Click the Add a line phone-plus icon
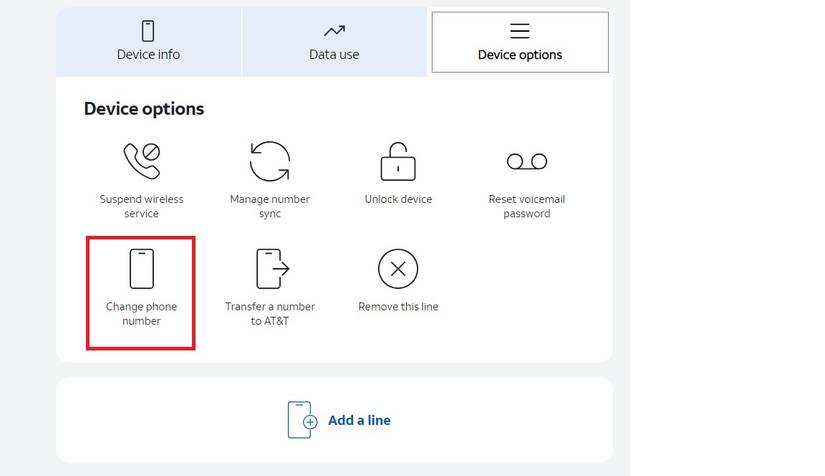The height and width of the screenshot is (476, 825). click(x=302, y=420)
